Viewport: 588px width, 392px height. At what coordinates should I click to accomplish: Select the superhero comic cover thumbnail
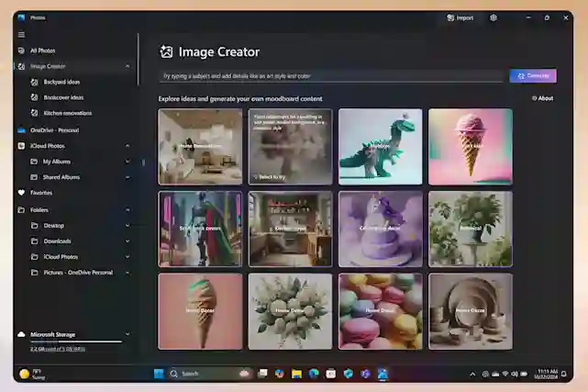point(200,230)
